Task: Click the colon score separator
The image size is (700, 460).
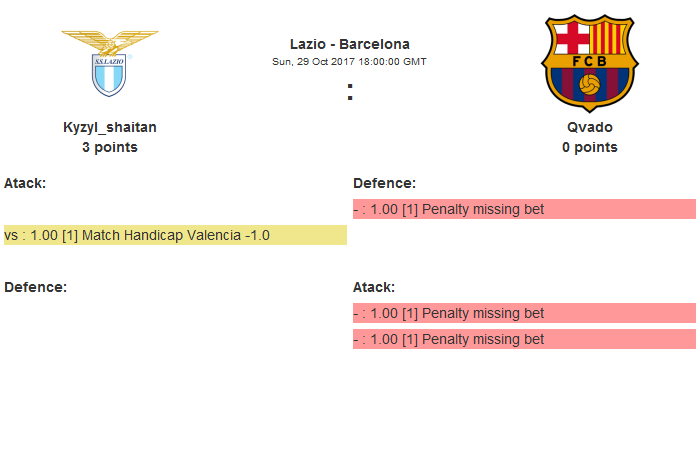Action: point(350,92)
